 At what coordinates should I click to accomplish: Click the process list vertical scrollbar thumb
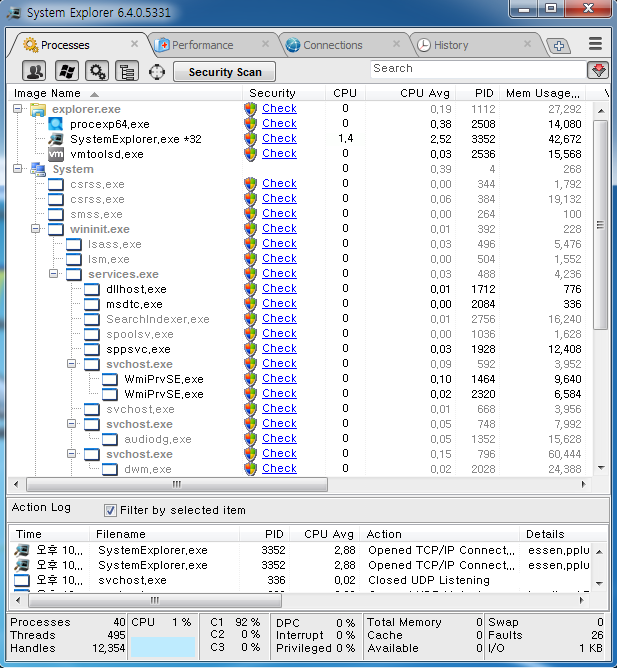point(600,225)
